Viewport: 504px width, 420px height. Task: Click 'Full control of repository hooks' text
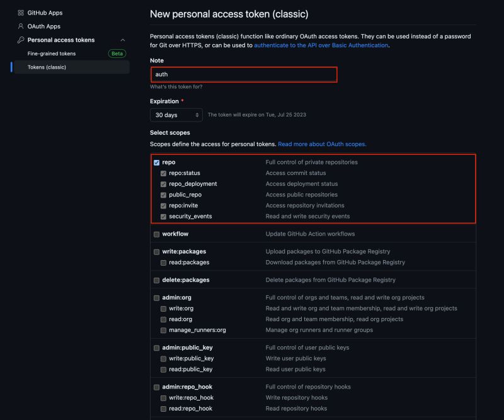click(308, 387)
